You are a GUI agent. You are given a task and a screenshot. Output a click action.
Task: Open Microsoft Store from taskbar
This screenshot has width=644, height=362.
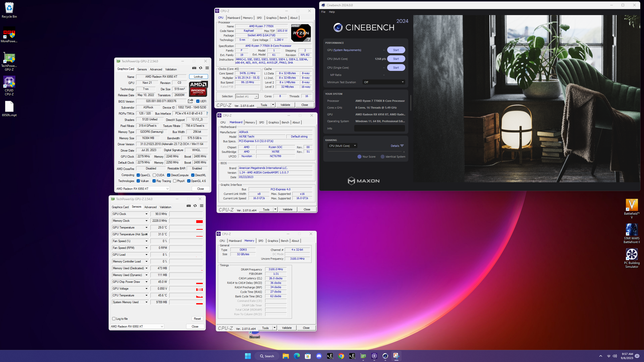point(308,356)
